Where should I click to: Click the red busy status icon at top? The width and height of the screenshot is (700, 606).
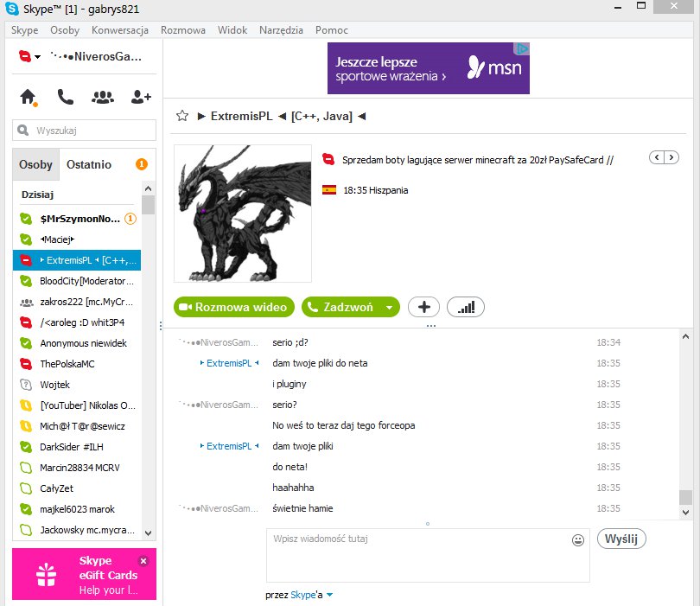pyautogui.click(x=25, y=56)
